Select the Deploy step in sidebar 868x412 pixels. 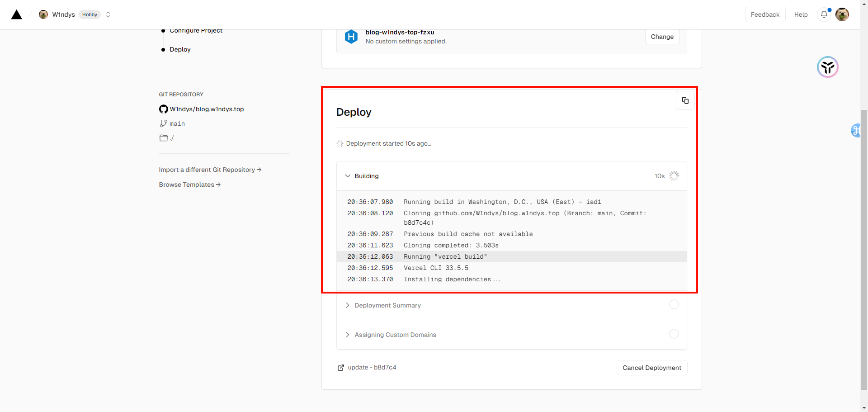pyautogui.click(x=180, y=49)
